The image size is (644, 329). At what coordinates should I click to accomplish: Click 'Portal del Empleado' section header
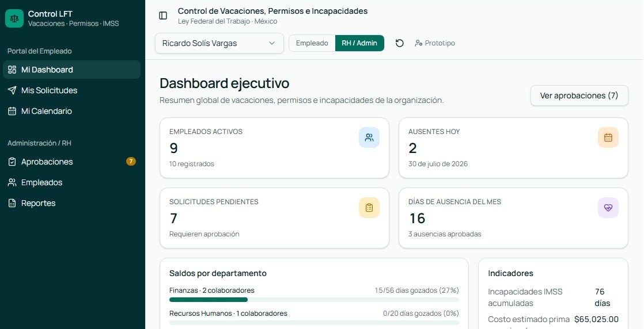[39, 51]
